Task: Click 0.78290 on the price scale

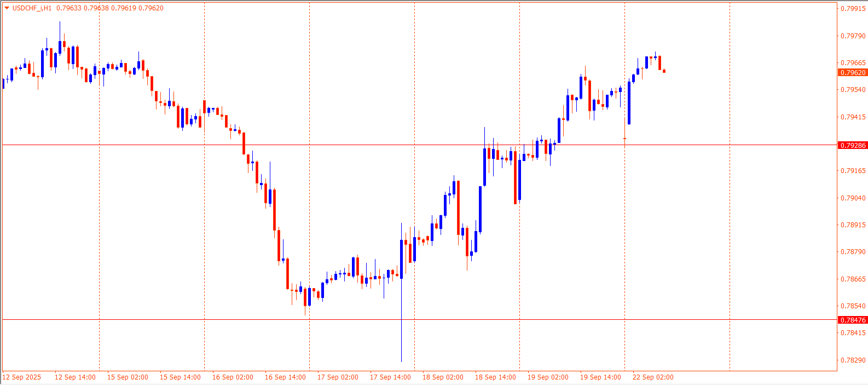Action: (853, 360)
